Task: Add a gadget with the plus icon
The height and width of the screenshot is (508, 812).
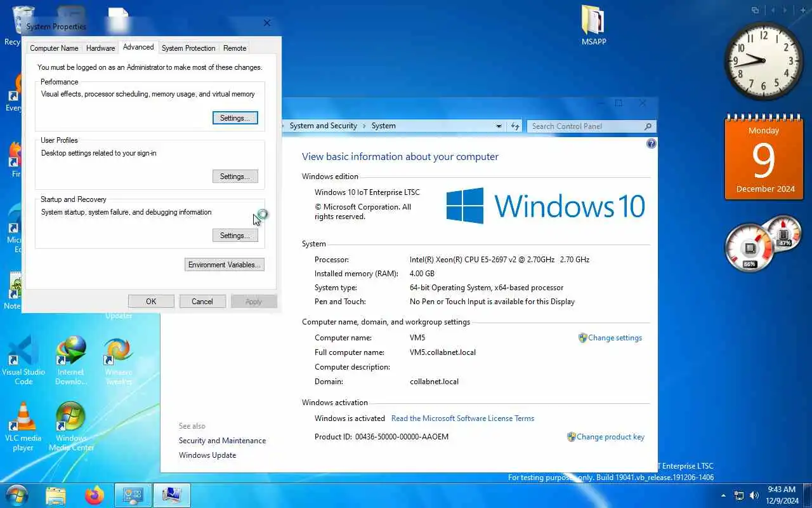Action: pos(803,10)
